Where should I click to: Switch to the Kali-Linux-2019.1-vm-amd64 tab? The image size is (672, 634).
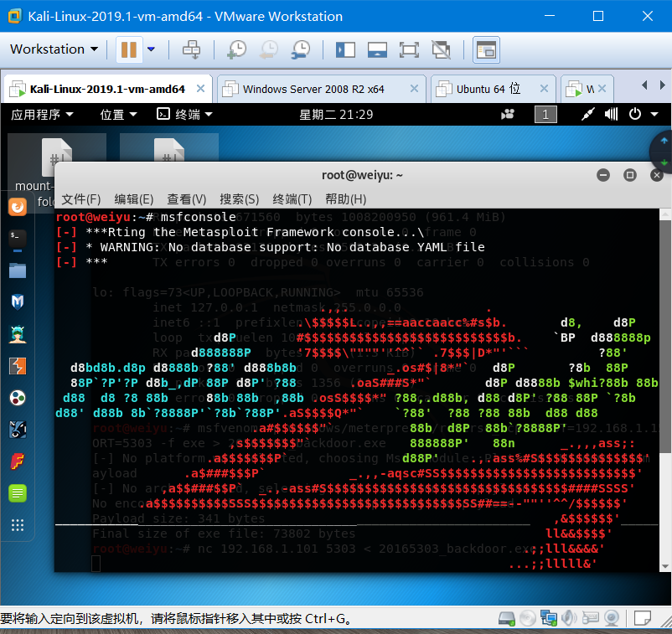[x=107, y=89]
